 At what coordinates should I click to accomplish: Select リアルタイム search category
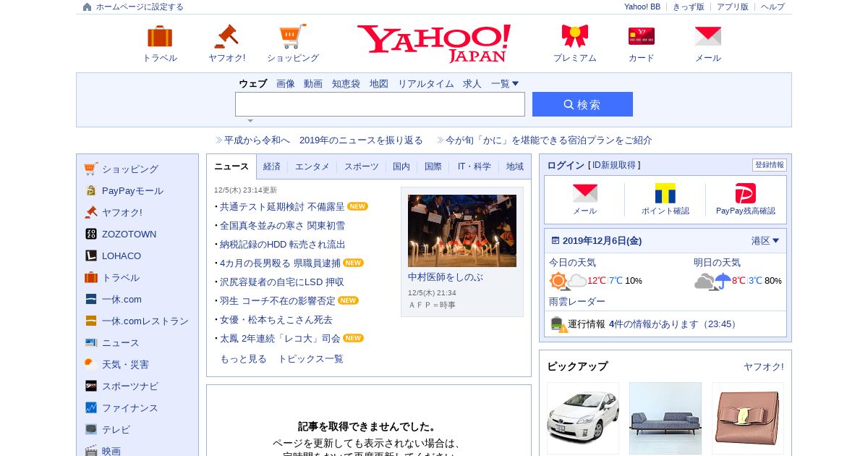(426, 83)
